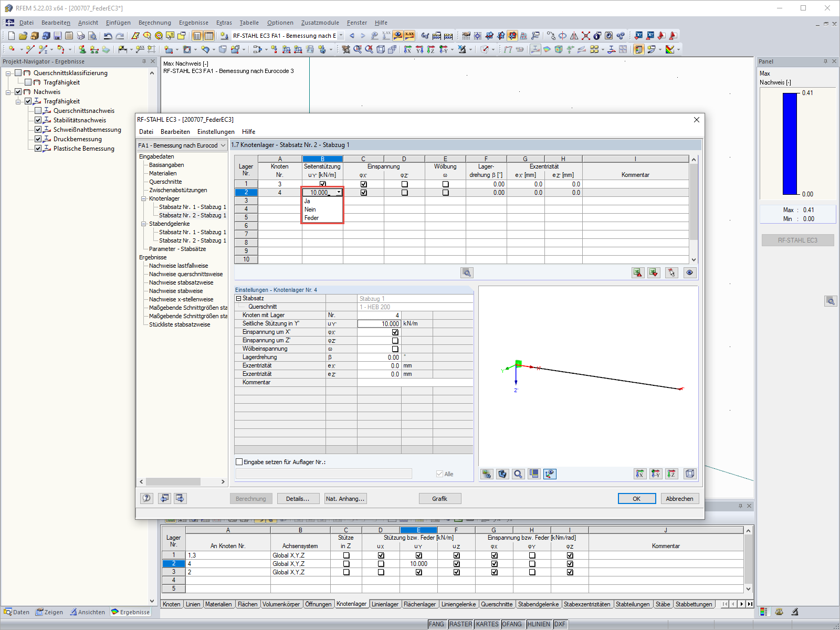Switch to the Linienlager table tab

[x=385, y=604]
